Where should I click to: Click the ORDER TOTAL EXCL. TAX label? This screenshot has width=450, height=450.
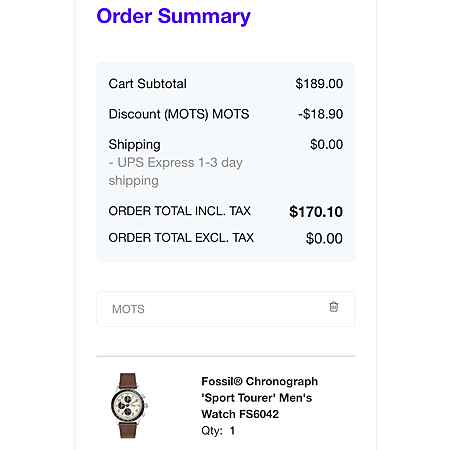coord(181,238)
